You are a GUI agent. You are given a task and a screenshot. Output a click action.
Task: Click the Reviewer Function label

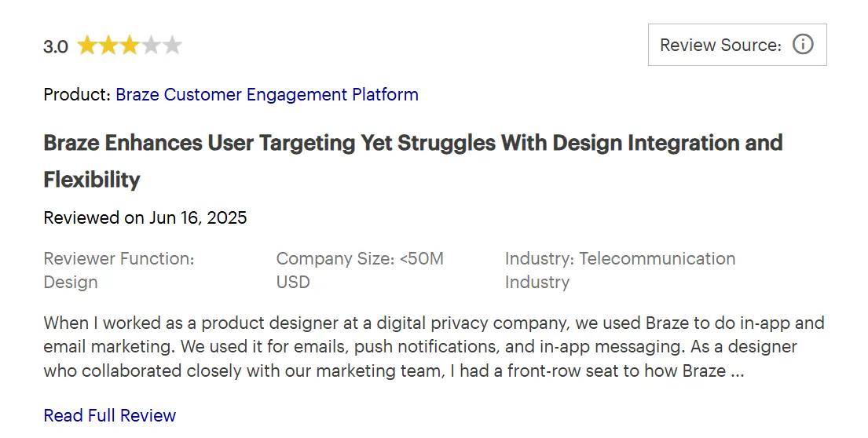pyautogui.click(x=119, y=258)
